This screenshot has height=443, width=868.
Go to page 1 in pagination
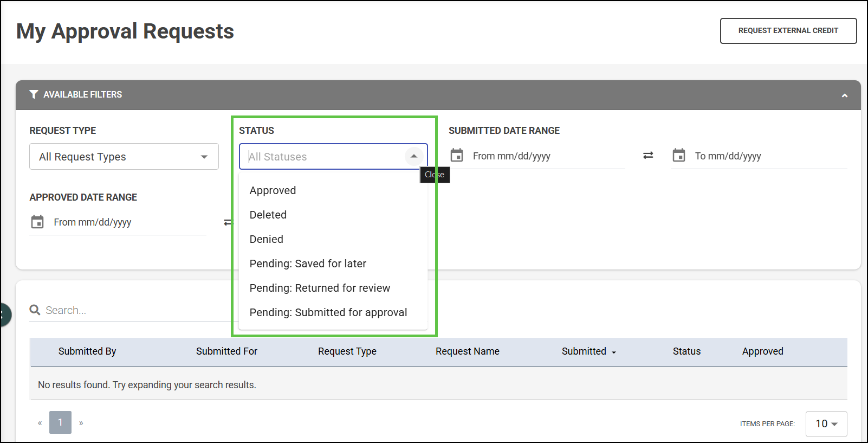click(x=60, y=422)
